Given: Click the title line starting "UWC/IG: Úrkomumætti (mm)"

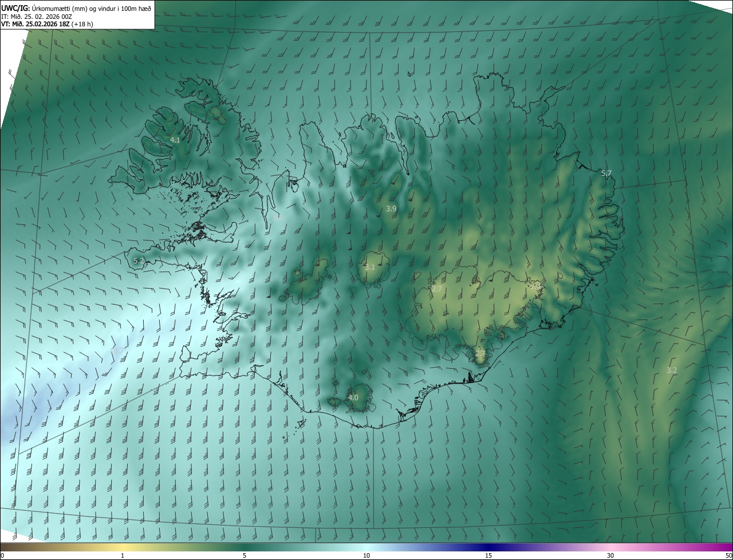Looking at the screenshot, I should [x=76, y=8].
